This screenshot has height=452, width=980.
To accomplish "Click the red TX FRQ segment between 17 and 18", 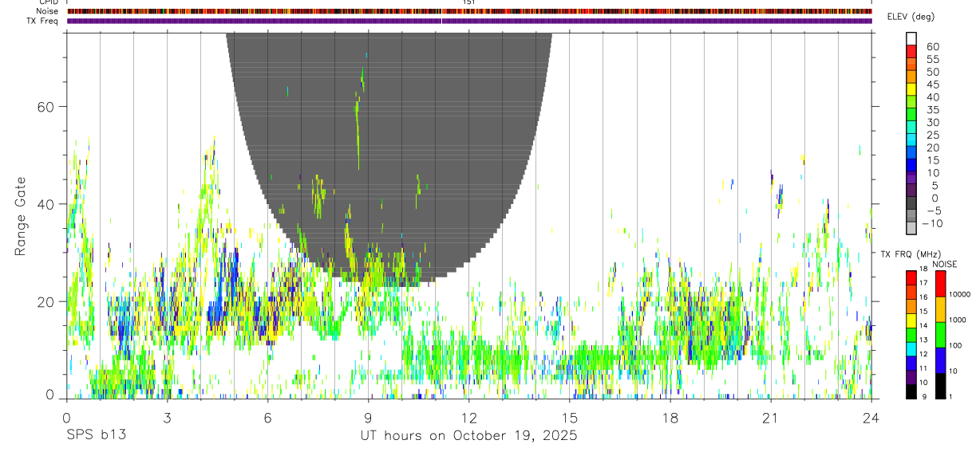I will (x=911, y=278).
